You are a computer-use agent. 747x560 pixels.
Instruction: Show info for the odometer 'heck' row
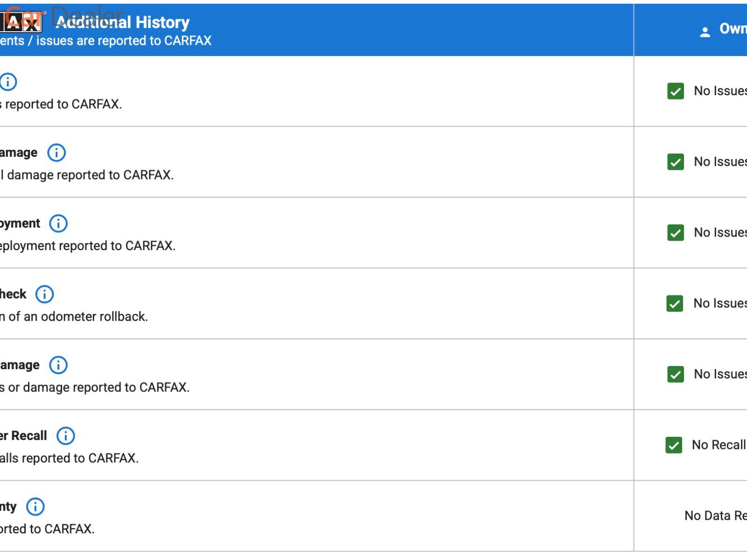pyautogui.click(x=45, y=294)
